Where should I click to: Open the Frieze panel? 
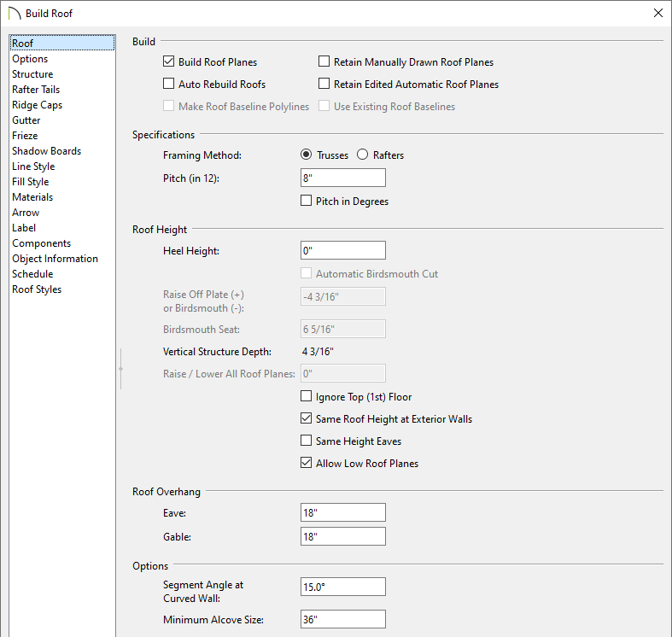click(x=25, y=136)
